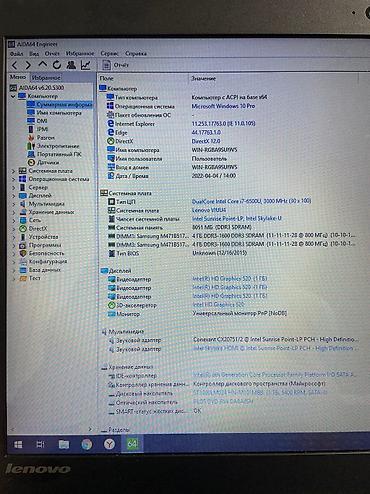The image size is (370, 494).
Task: Click the Forward navigation arrow
Action: [28, 65]
